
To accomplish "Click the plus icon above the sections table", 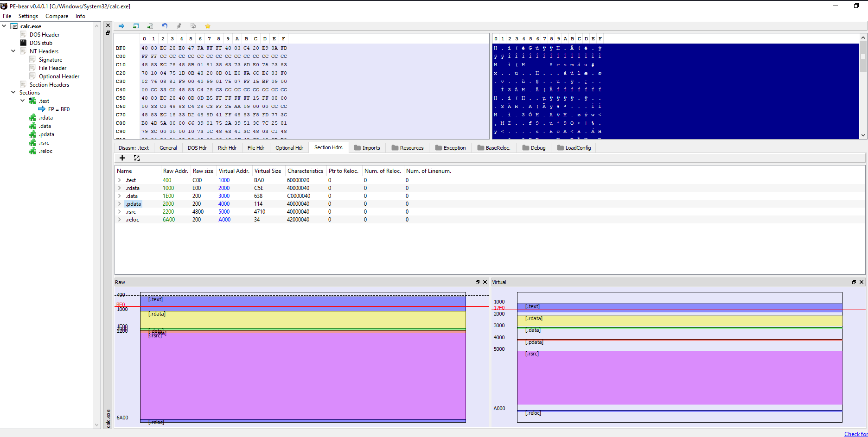I will (122, 158).
